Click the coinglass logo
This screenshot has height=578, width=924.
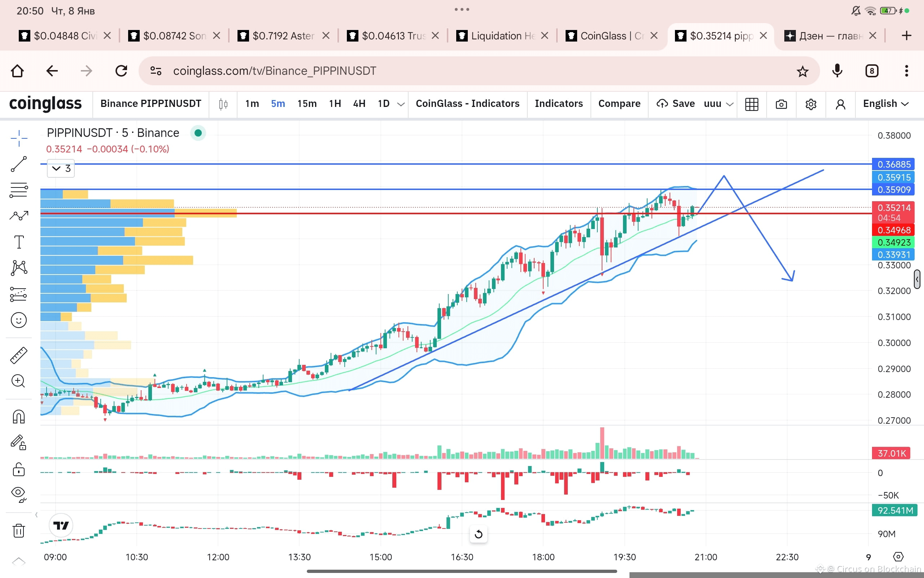45,104
